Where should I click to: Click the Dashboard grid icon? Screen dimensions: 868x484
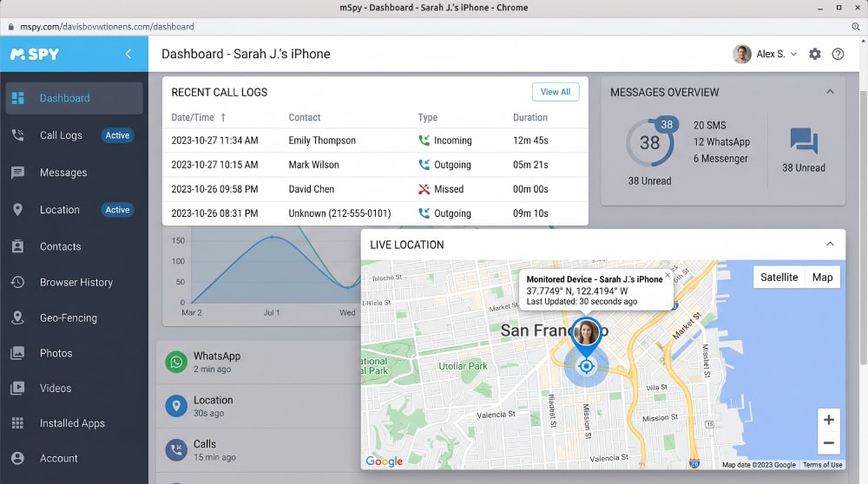(17, 98)
